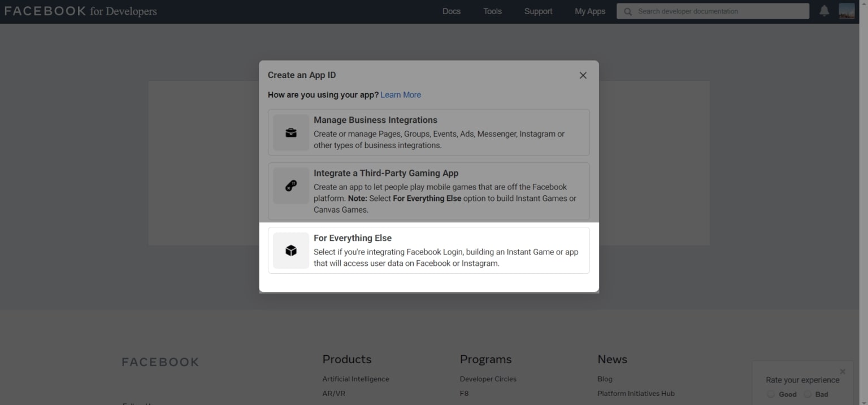Click the search magnifier icon
This screenshot has height=405, width=868.
point(628,11)
